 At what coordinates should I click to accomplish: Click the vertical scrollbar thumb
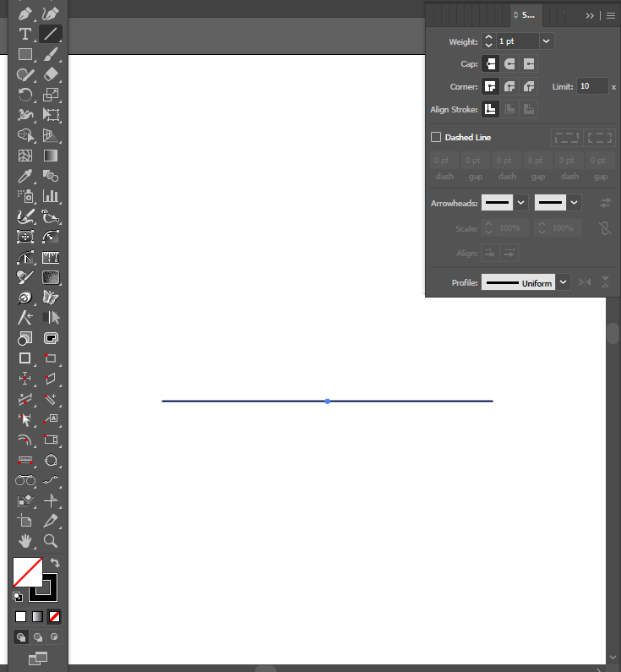[x=613, y=333]
